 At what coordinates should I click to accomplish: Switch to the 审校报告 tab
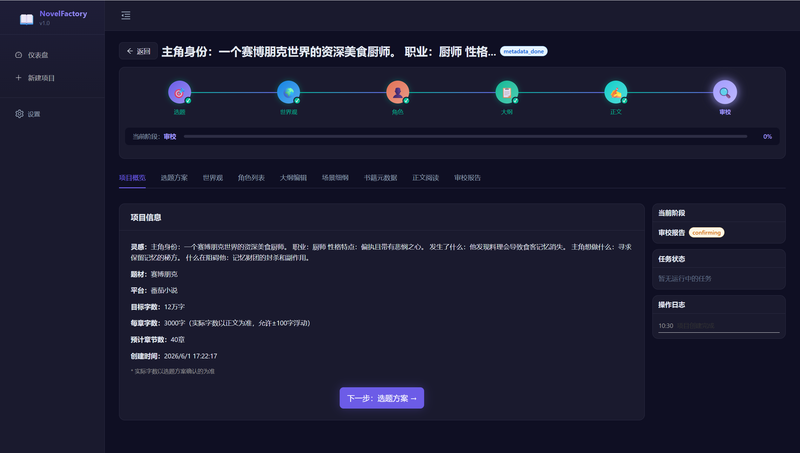(x=467, y=178)
